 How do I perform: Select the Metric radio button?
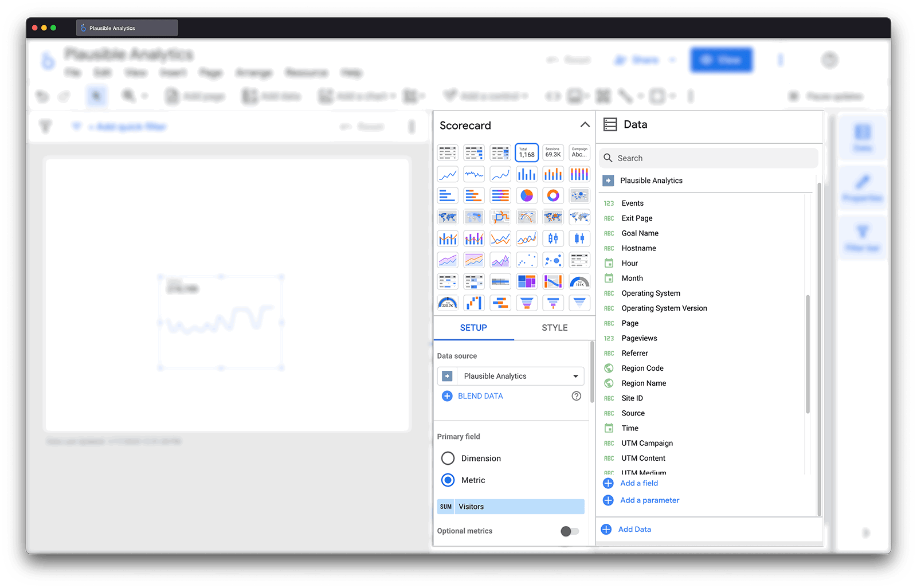[x=448, y=480]
